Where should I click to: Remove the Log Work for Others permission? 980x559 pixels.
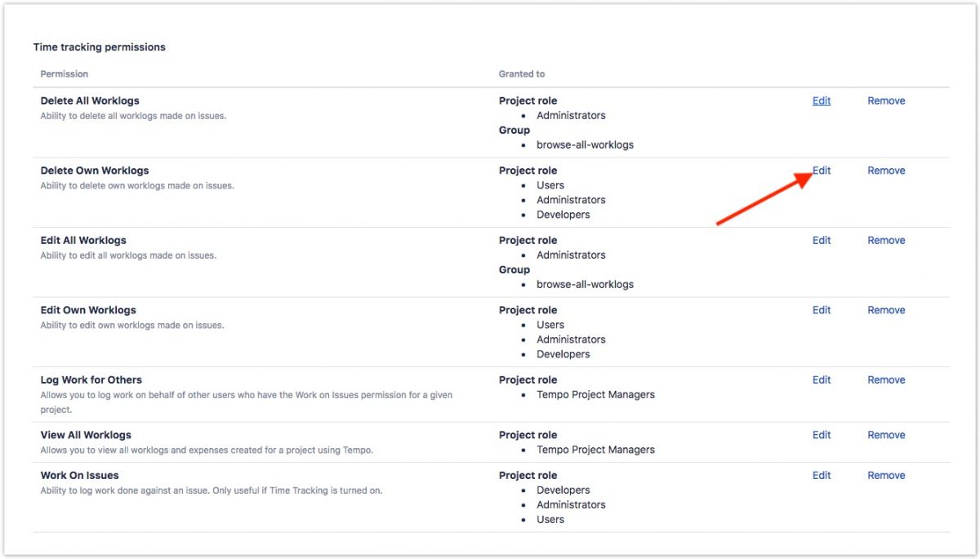(x=886, y=380)
